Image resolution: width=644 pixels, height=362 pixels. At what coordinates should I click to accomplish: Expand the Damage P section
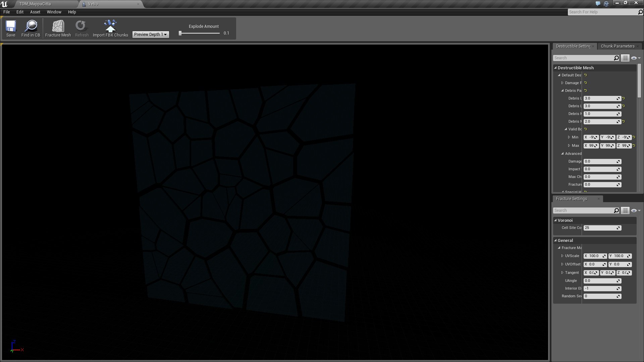(562, 83)
